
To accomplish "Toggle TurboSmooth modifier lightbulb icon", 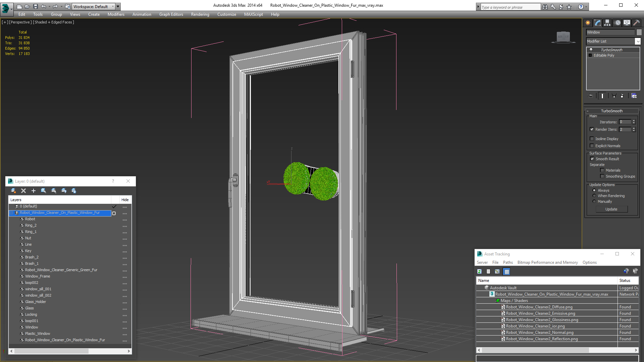I will 591,50.
